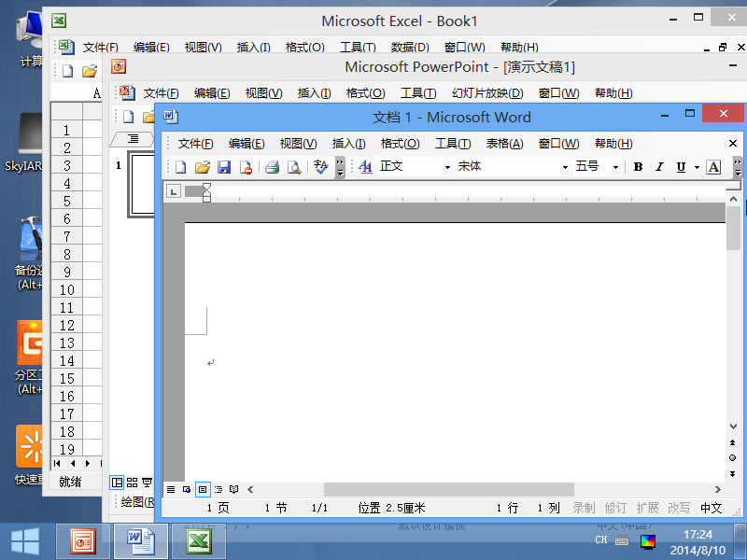Click the previous sheet arrow in Excel

[x=73, y=463]
